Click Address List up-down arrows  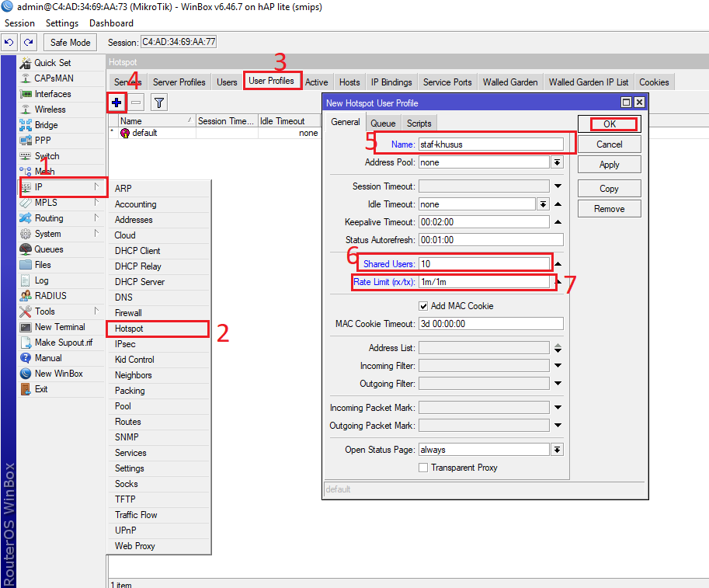click(x=558, y=348)
